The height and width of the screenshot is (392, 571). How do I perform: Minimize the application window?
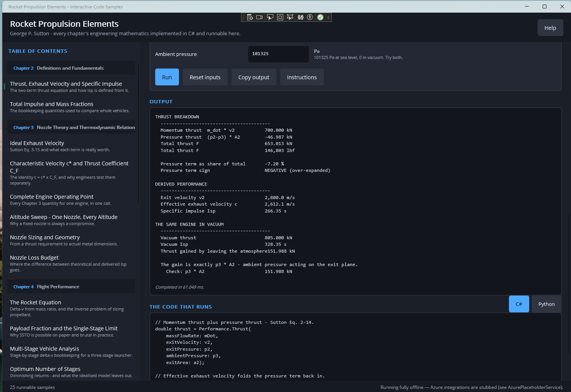(527, 7)
